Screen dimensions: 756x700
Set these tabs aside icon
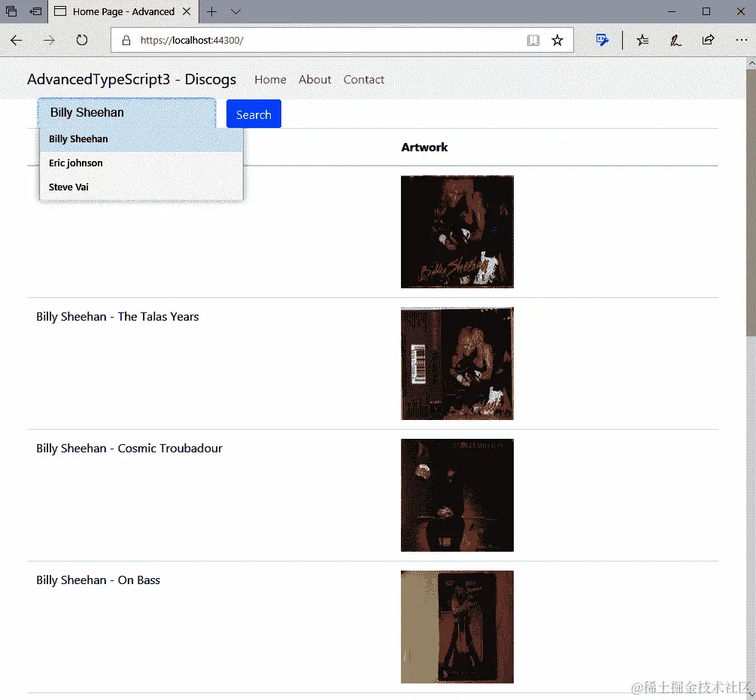(x=35, y=11)
